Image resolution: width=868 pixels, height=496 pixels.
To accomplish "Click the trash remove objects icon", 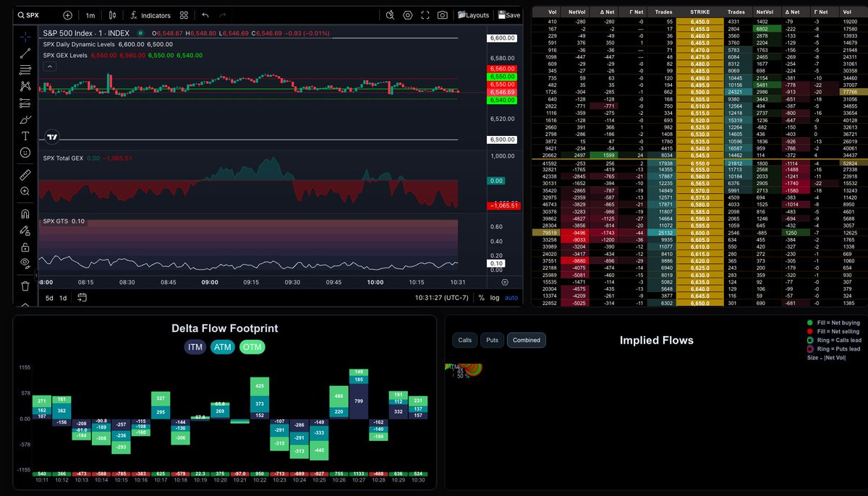I will [25, 286].
